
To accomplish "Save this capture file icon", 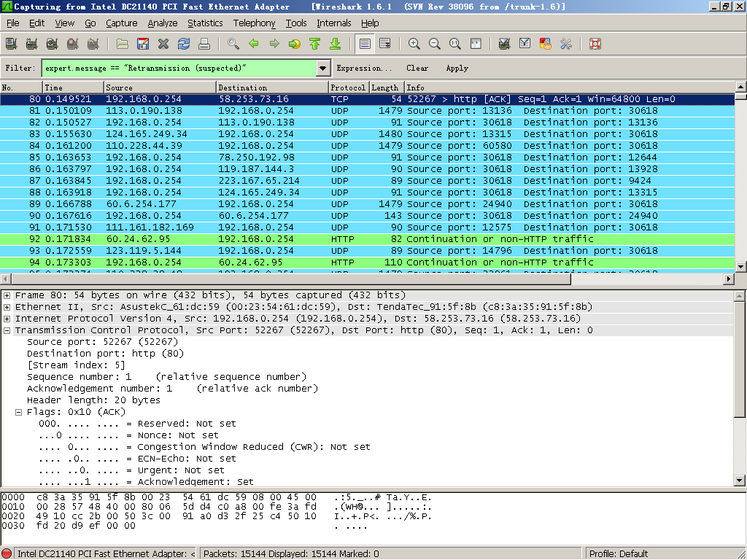I will coord(143,44).
